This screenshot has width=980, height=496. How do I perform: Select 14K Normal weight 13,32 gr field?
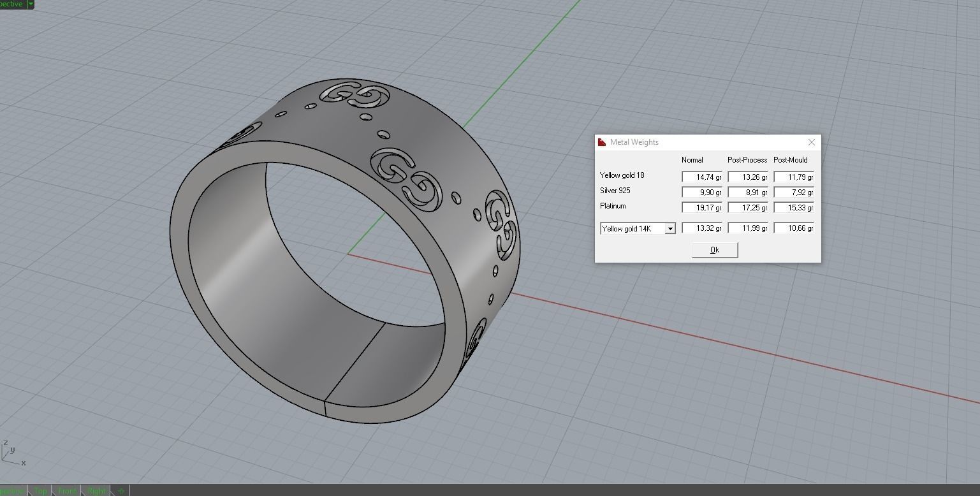coord(702,228)
